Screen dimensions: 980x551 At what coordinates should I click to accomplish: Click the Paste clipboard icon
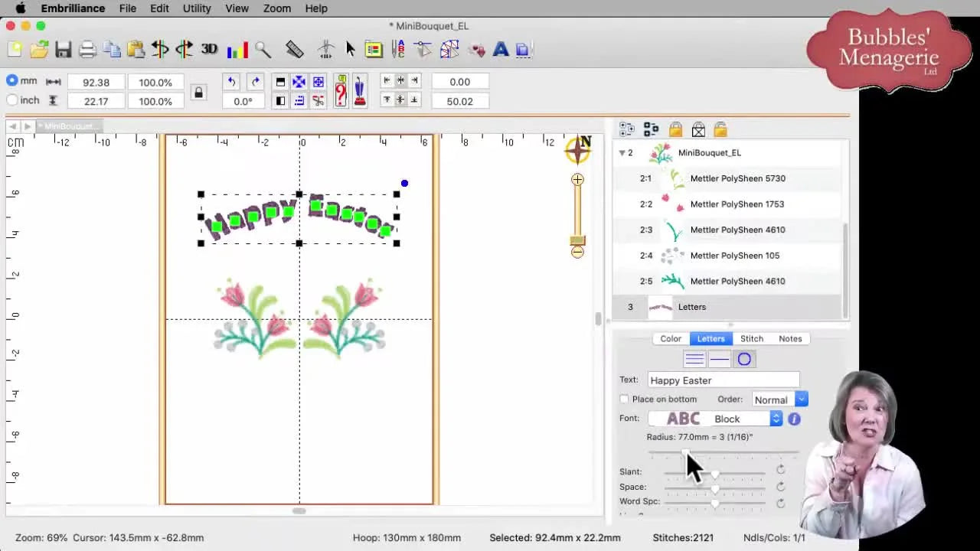point(136,50)
